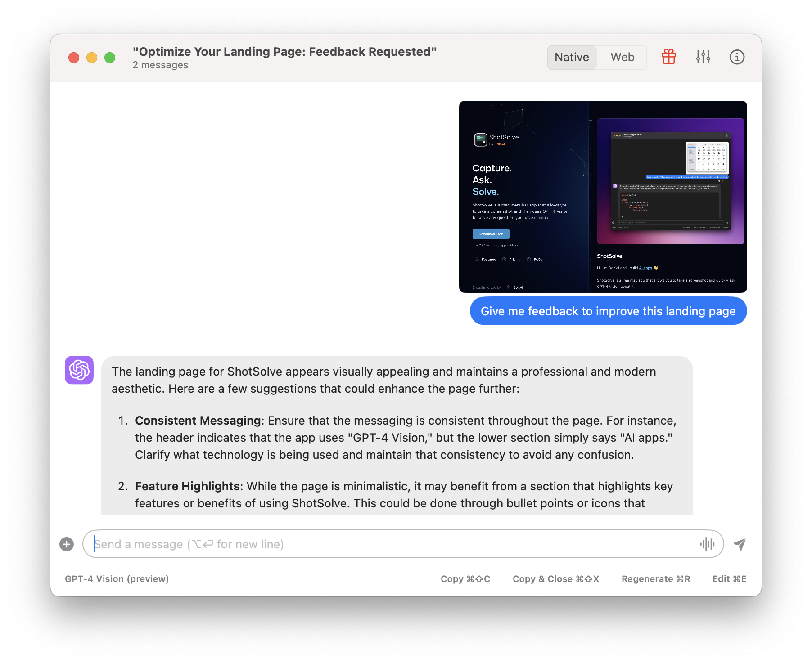Click the purple ChatGPT avatar icon
This screenshot has width=812, height=663.
79,370
